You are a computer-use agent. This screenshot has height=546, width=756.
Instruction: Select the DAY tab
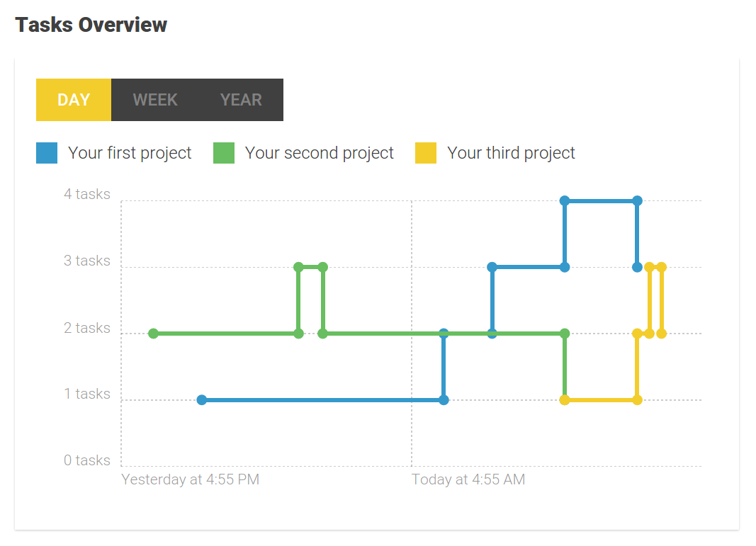click(x=74, y=100)
